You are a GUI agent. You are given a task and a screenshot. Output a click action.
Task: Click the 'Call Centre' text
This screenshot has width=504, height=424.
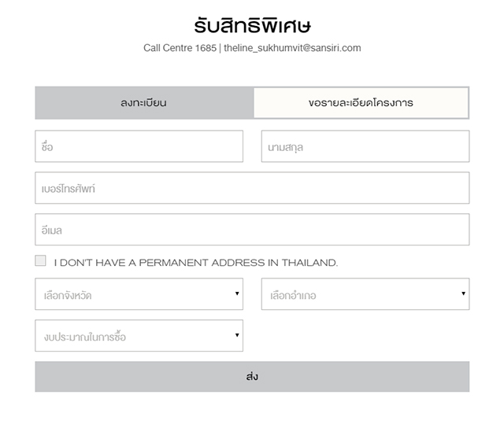coord(168,48)
